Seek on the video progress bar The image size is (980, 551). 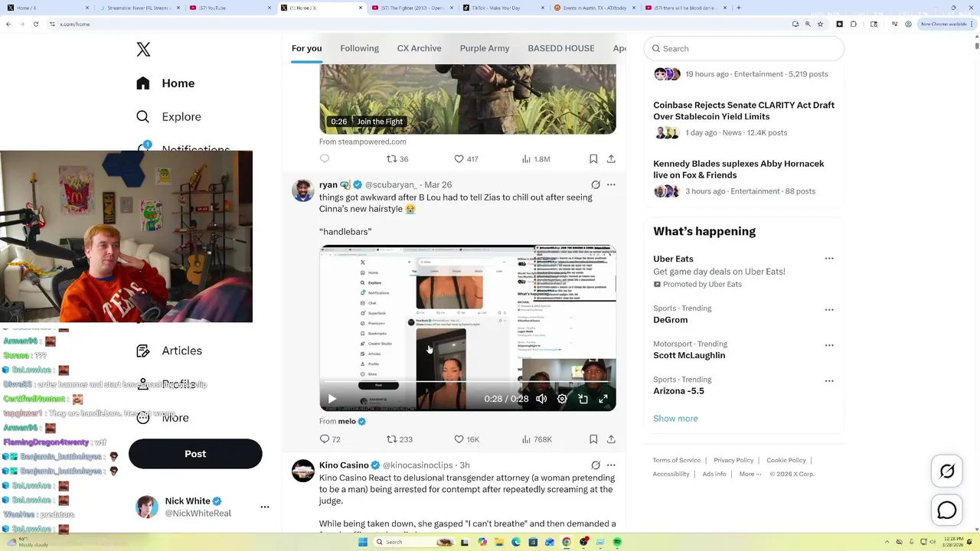[467, 382]
